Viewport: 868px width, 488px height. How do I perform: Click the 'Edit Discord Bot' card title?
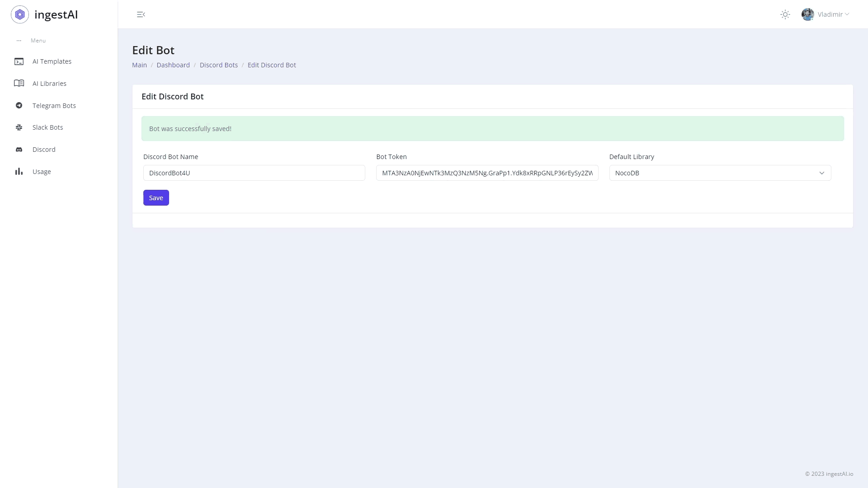[x=173, y=97]
